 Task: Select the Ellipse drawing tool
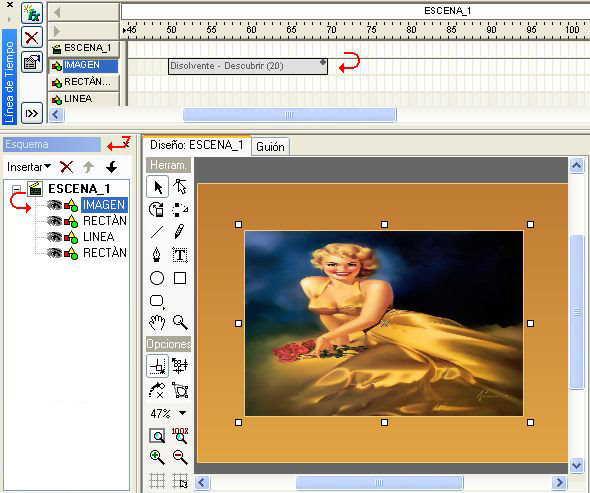(157, 278)
